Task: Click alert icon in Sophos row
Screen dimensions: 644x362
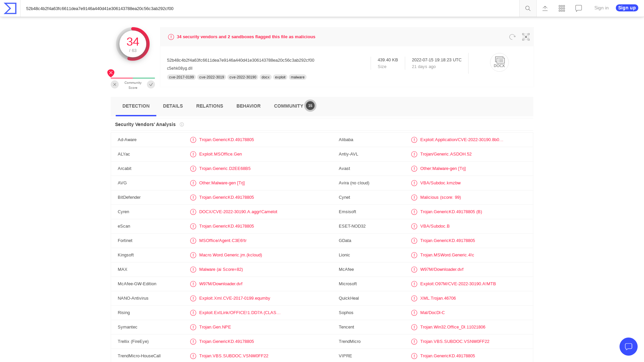Action: coord(414,313)
